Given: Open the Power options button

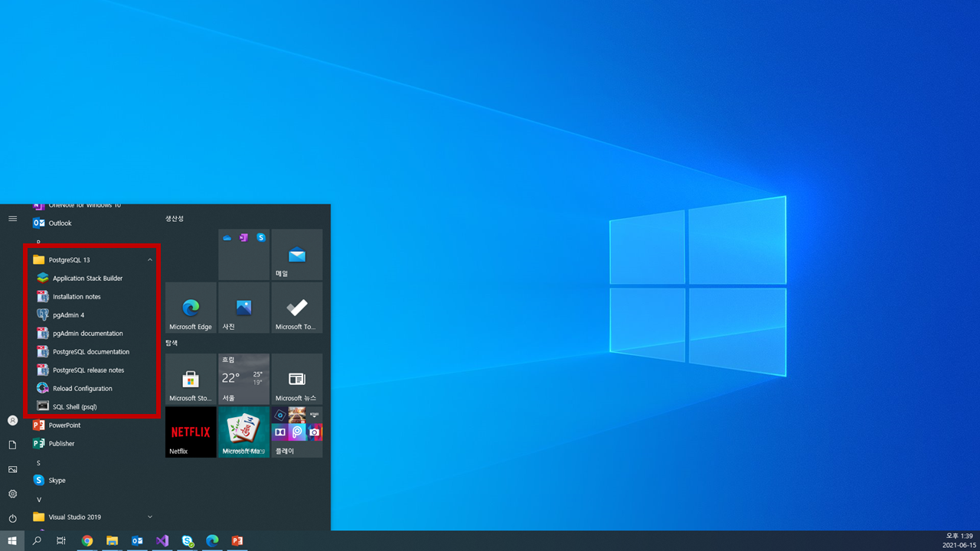Looking at the screenshot, I should [x=12, y=519].
